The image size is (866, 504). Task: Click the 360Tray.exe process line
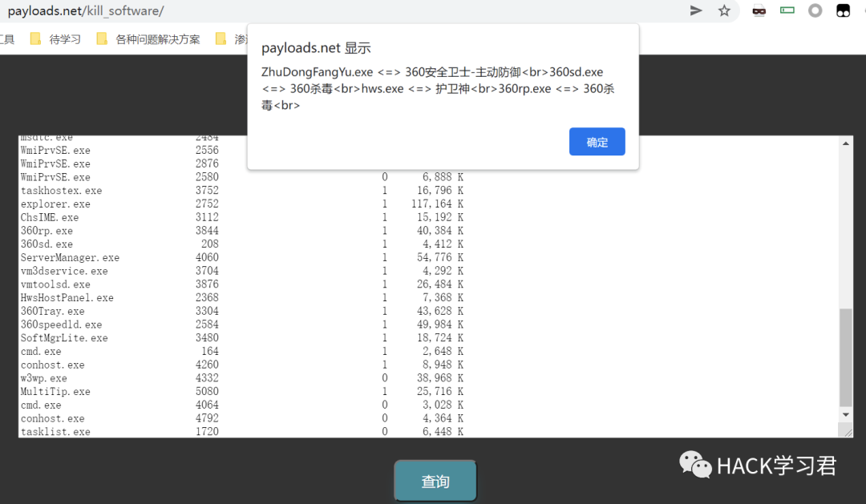tap(242, 312)
